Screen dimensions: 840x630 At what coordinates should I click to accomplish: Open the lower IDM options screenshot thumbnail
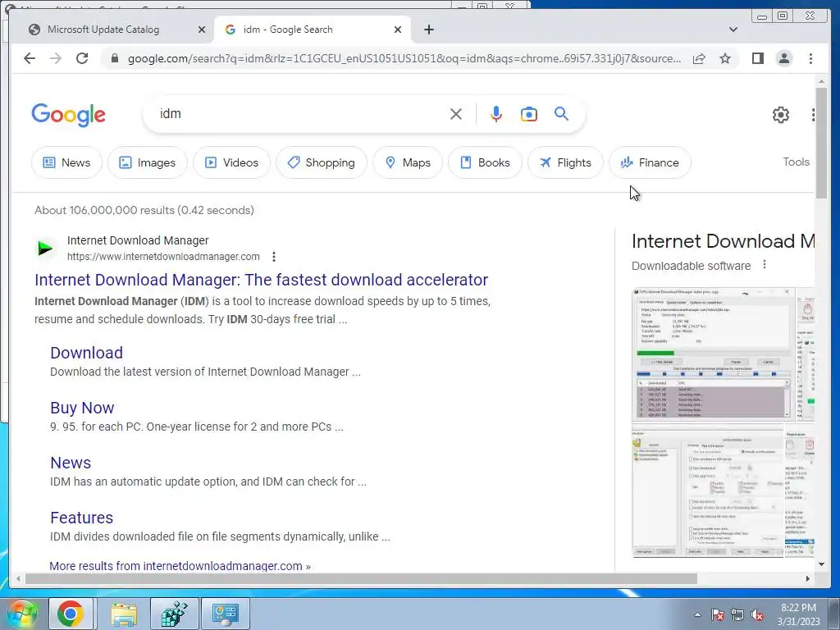coord(708,491)
